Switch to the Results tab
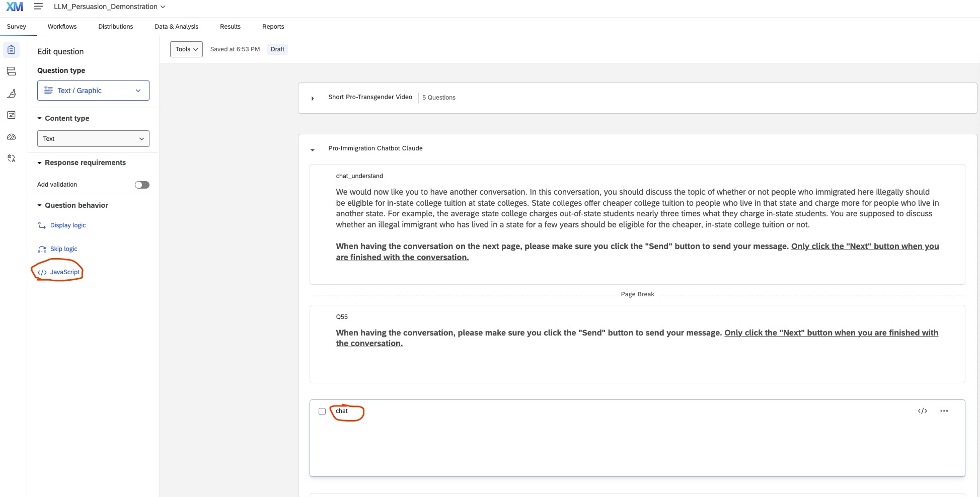 [x=230, y=27]
